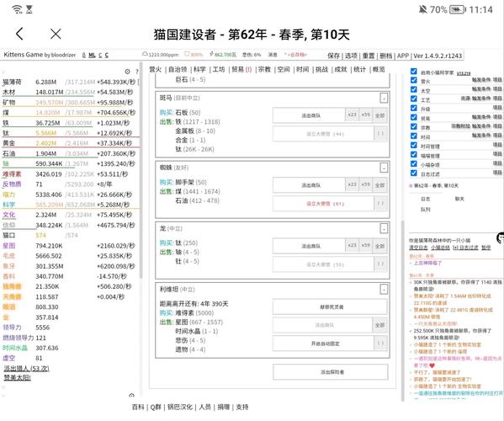Click 清空日志 link in log panel

coord(418,248)
